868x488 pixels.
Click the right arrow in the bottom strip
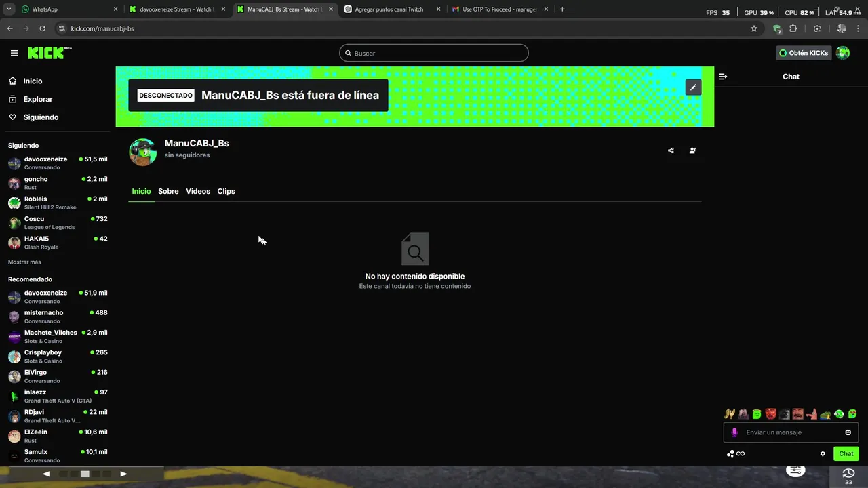(x=123, y=474)
